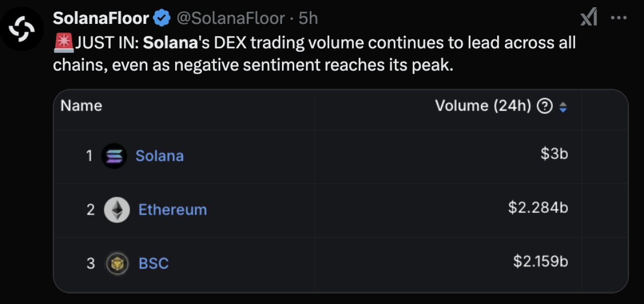
Task: Click the Ethereum logo icon
Action: click(117, 209)
